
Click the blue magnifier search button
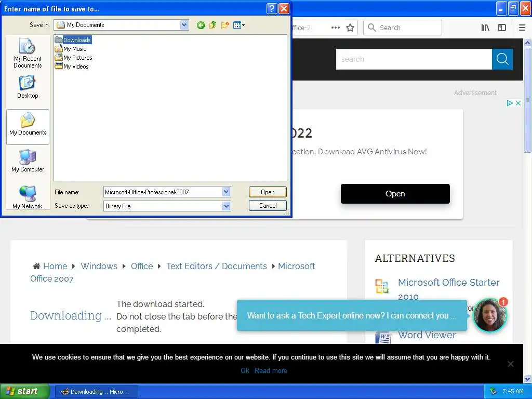pyautogui.click(x=502, y=59)
